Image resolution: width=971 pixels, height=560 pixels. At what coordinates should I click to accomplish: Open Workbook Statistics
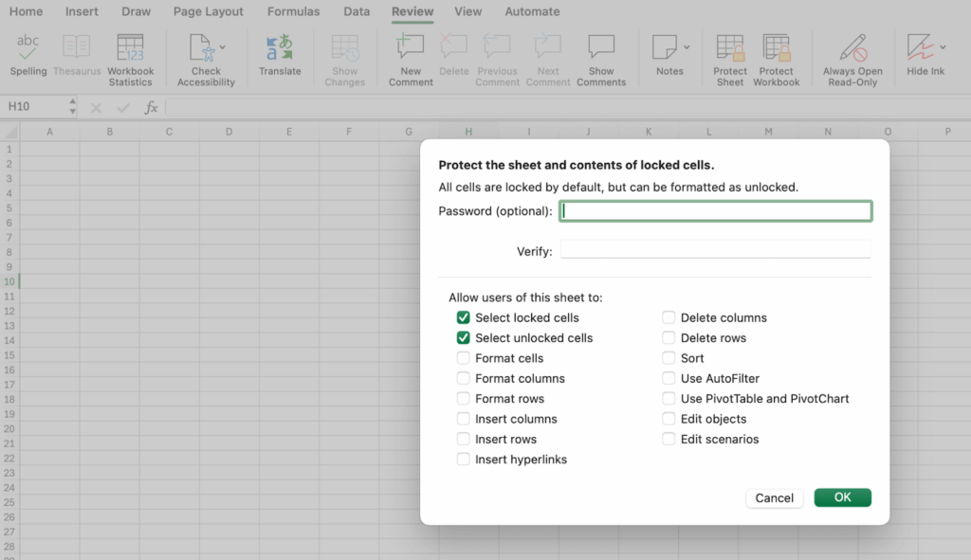click(130, 60)
